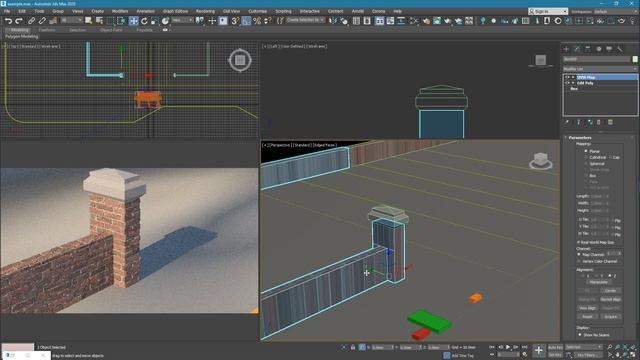Click the Normal Align button
640x360 pixels.
pos(610,299)
